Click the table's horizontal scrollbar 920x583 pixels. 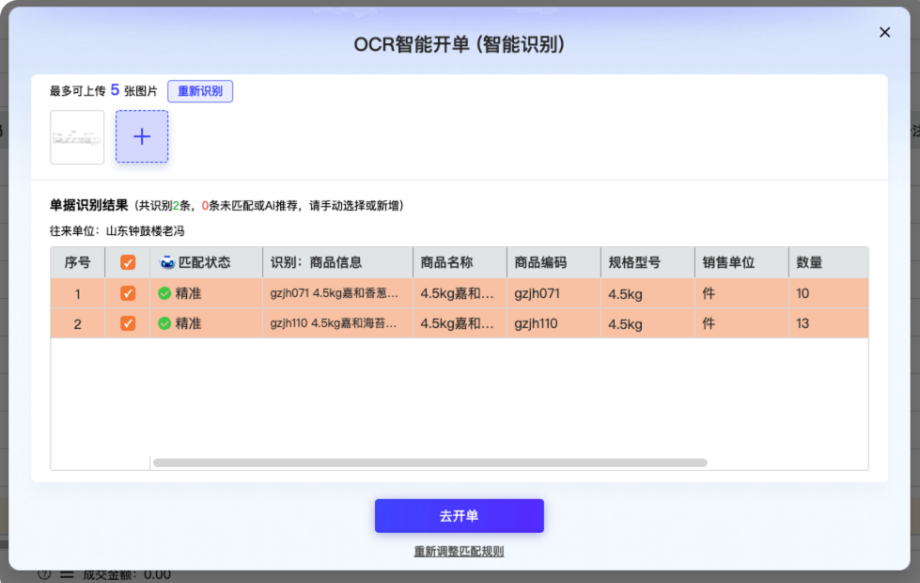coord(430,463)
